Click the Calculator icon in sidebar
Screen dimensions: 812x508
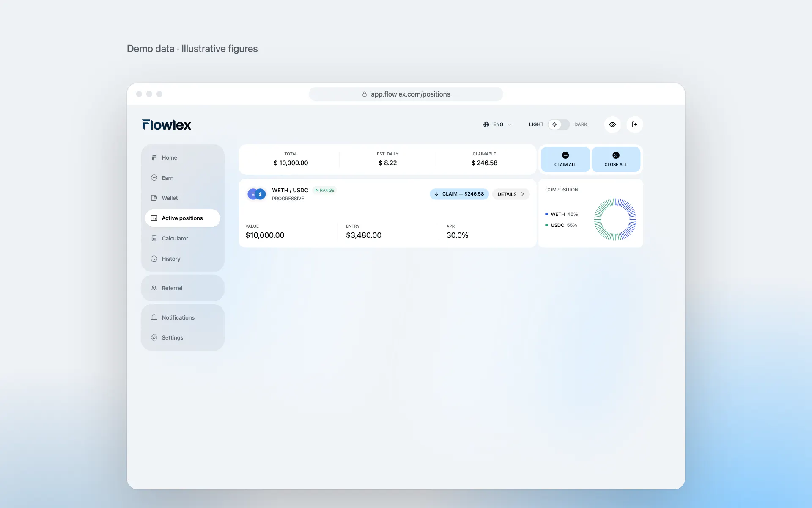click(154, 238)
